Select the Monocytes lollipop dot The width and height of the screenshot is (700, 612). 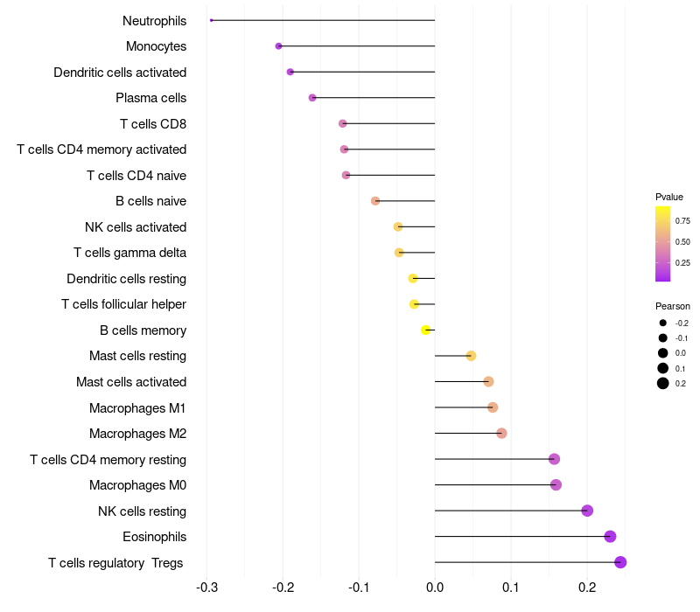278,46
